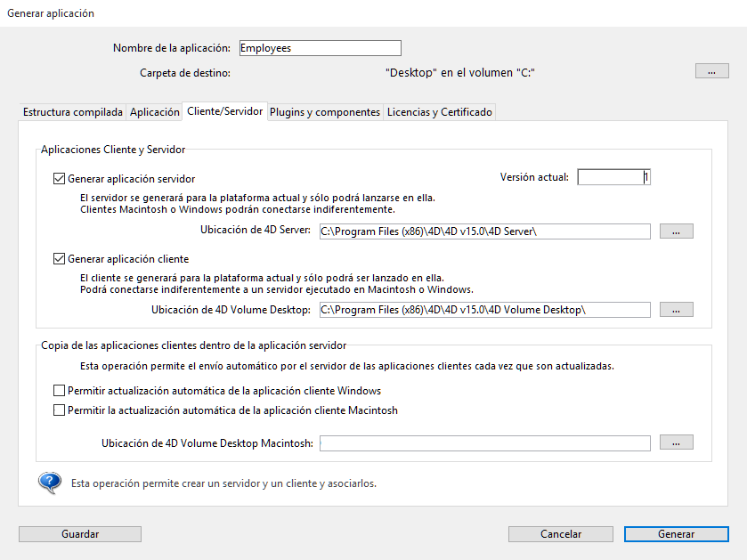The width and height of the screenshot is (747, 560).
Task: Open the Aplicación tab
Action: 155,112
